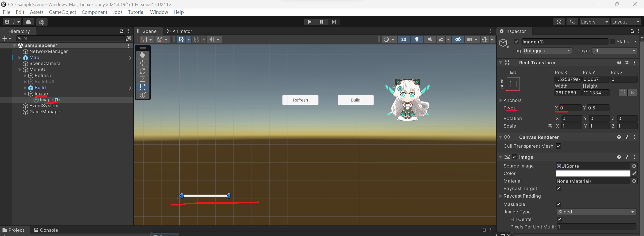Toggle scene lighting bulb icon
644x236 pixels.
[x=417, y=39]
